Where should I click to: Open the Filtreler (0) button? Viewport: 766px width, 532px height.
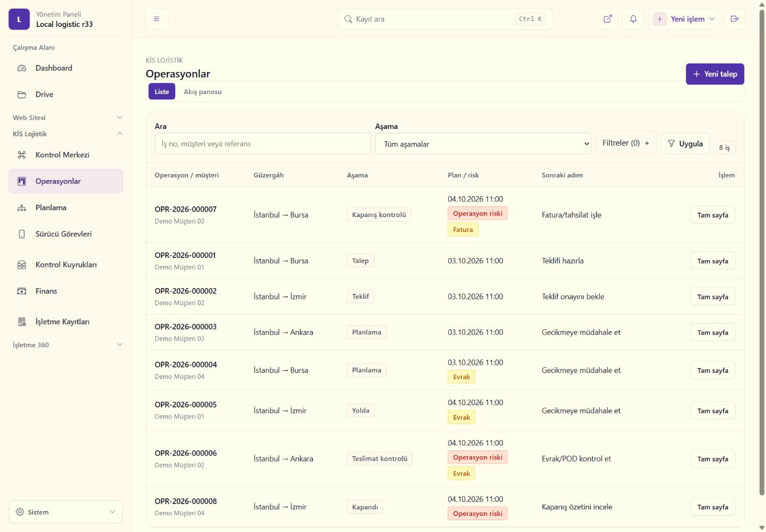(x=626, y=143)
